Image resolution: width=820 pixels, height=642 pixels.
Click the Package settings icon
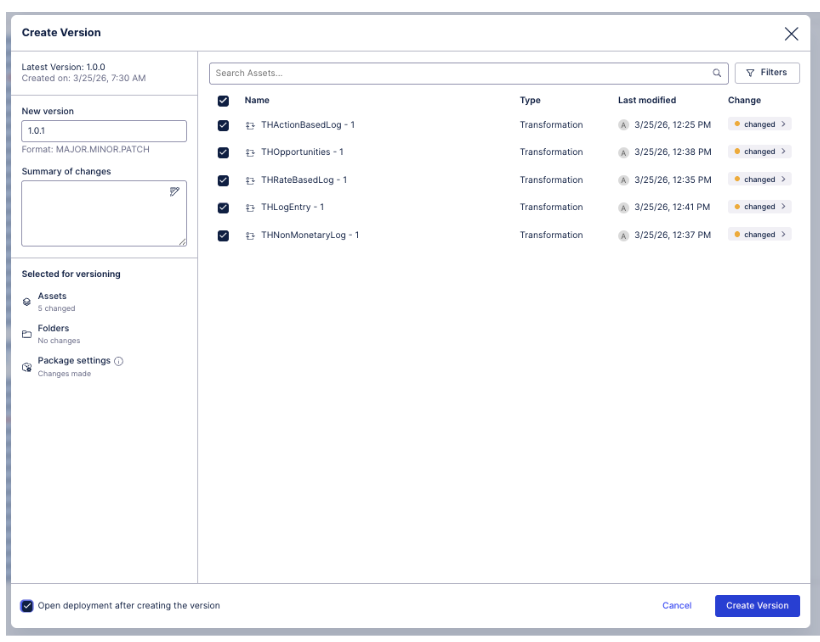click(27, 367)
